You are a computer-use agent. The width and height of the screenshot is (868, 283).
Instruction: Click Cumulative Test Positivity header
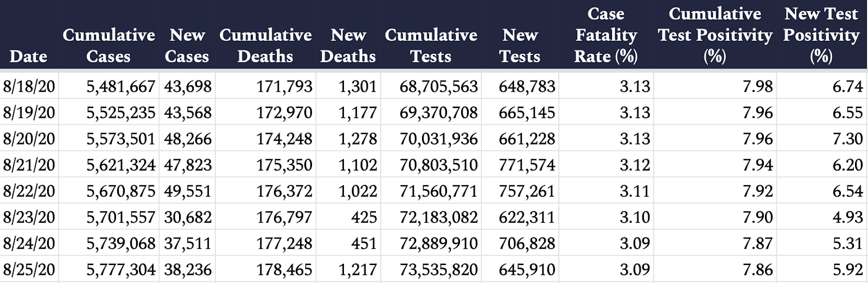(x=715, y=35)
